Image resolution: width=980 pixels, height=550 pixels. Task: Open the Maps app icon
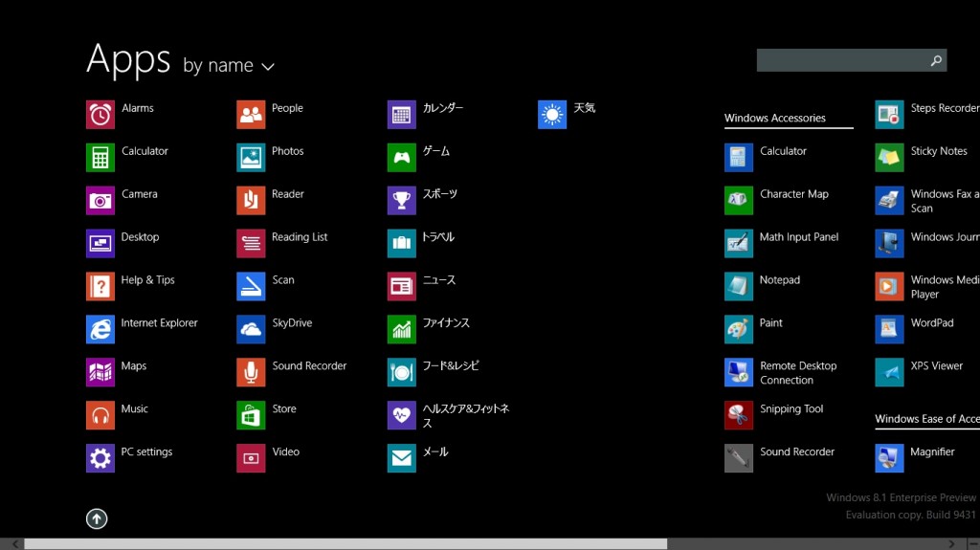coord(100,372)
